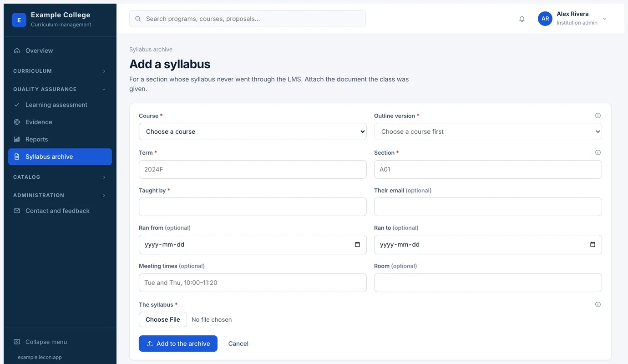This screenshot has height=364, width=628.
Task: Open the account menu chevron
Action: pyautogui.click(x=605, y=19)
